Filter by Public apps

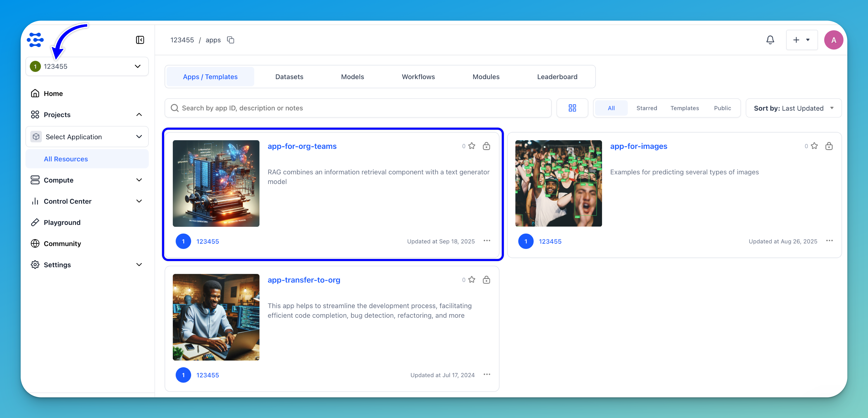[x=723, y=108]
